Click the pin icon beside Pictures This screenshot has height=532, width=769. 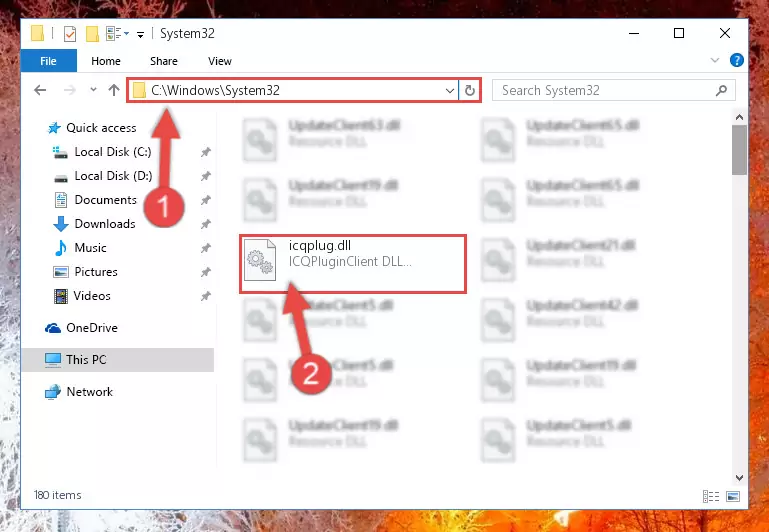206,272
